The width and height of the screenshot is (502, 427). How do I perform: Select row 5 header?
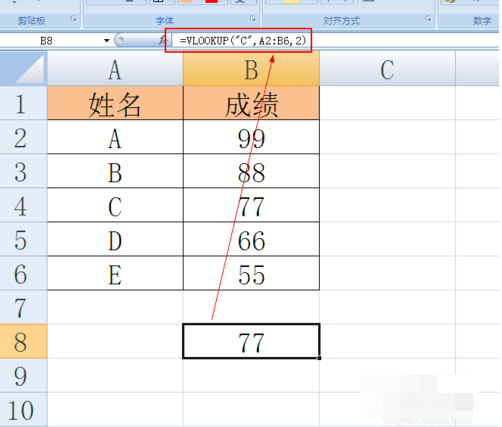coord(23,239)
